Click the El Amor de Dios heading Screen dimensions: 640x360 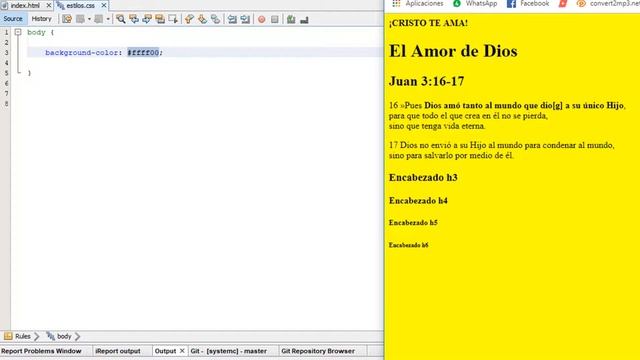tap(453, 51)
